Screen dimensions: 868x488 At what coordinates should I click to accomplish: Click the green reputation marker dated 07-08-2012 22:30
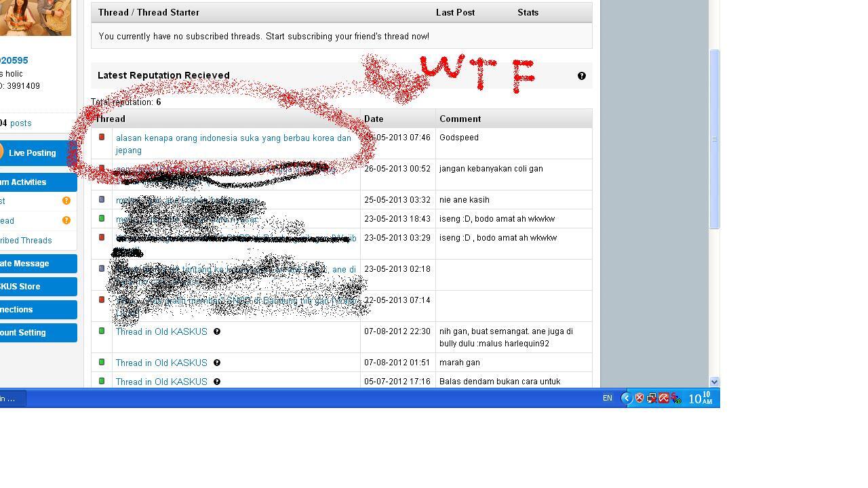102,331
